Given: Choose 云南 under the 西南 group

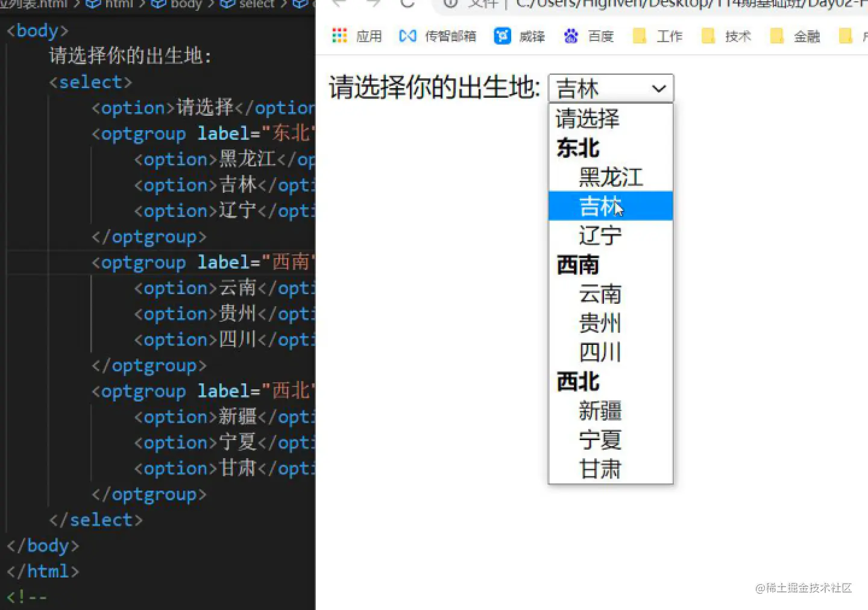Looking at the screenshot, I should point(601,294).
